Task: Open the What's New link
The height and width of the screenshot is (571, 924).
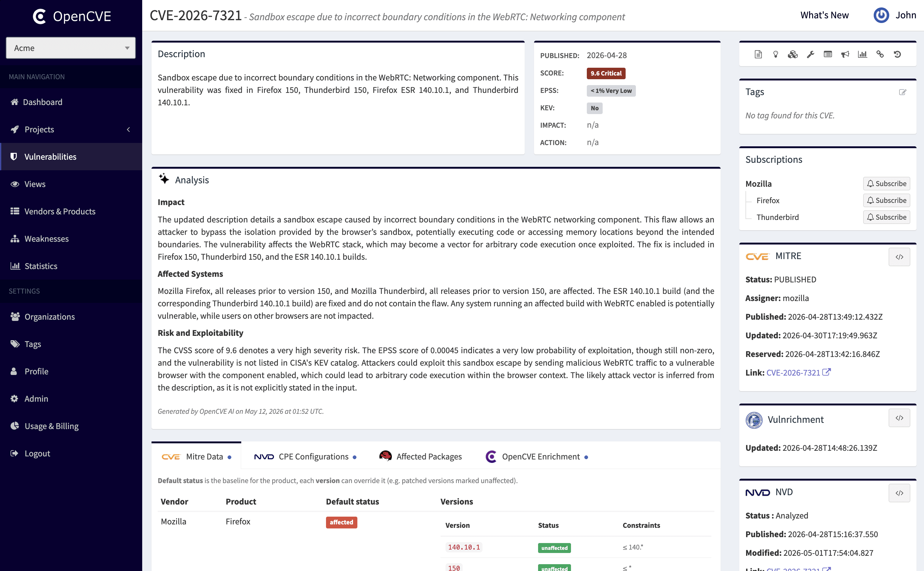Action: (x=824, y=15)
